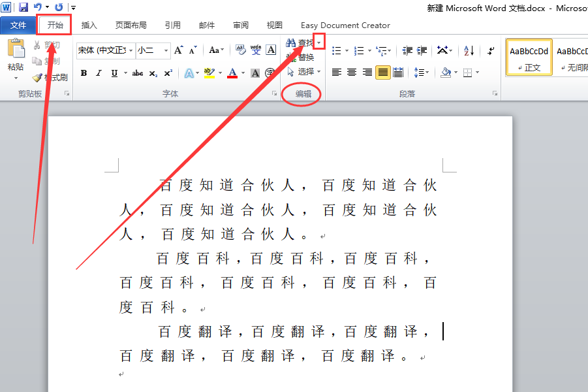The height and width of the screenshot is (392, 588).
Task: Open the 文件 tab
Action: tap(18, 25)
